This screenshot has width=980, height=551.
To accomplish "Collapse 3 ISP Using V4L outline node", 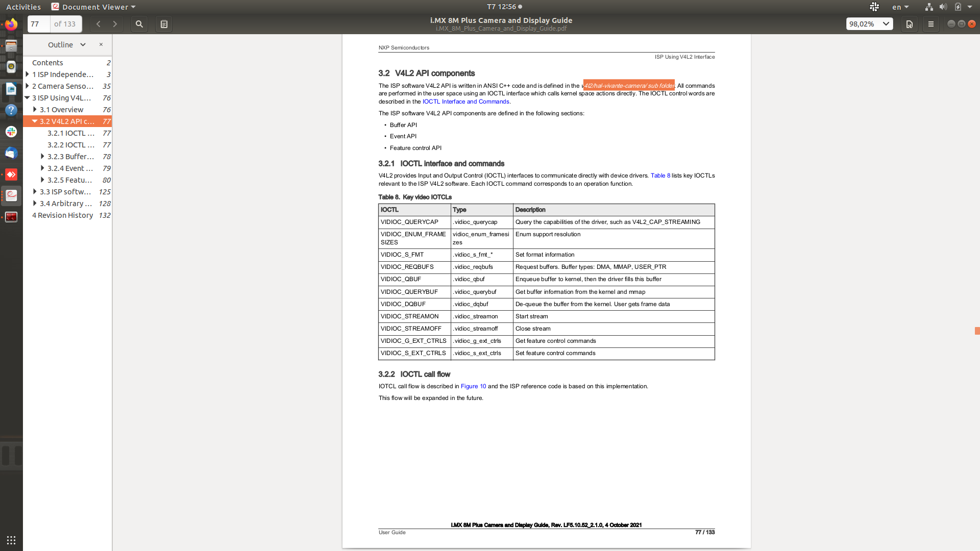I will 27,98.
